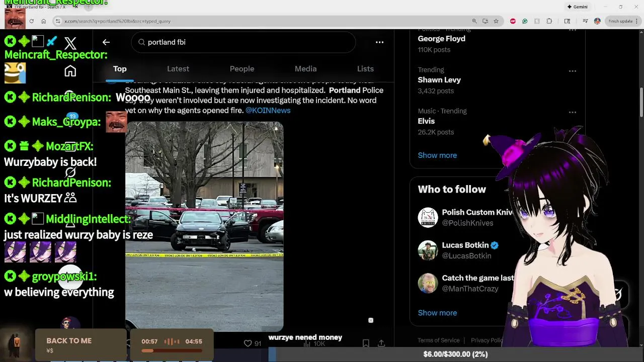Open the zoom magnifier in address bar

click(474, 21)
